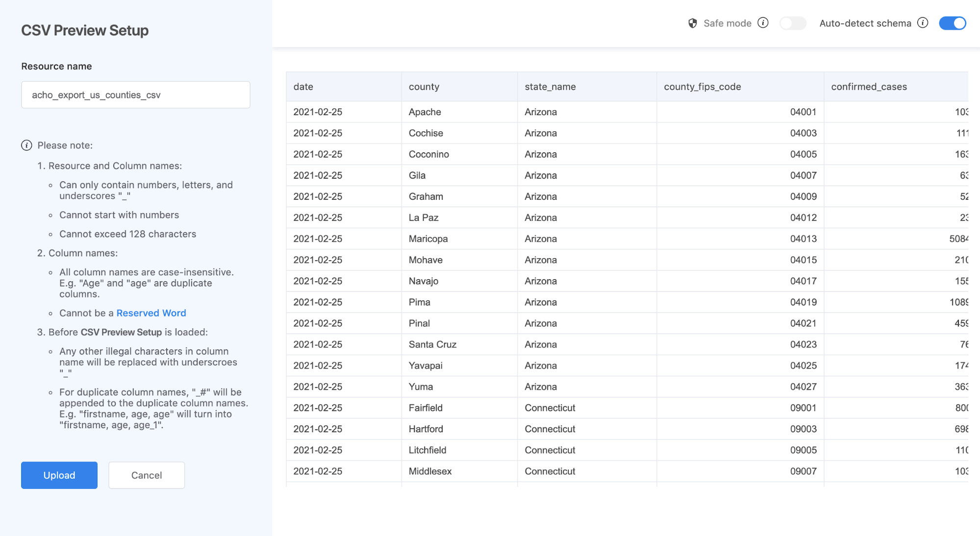Image resolution: width=980 pixels, height=536 pixels.
Task: Select the date column header
Action: (303, 87)
